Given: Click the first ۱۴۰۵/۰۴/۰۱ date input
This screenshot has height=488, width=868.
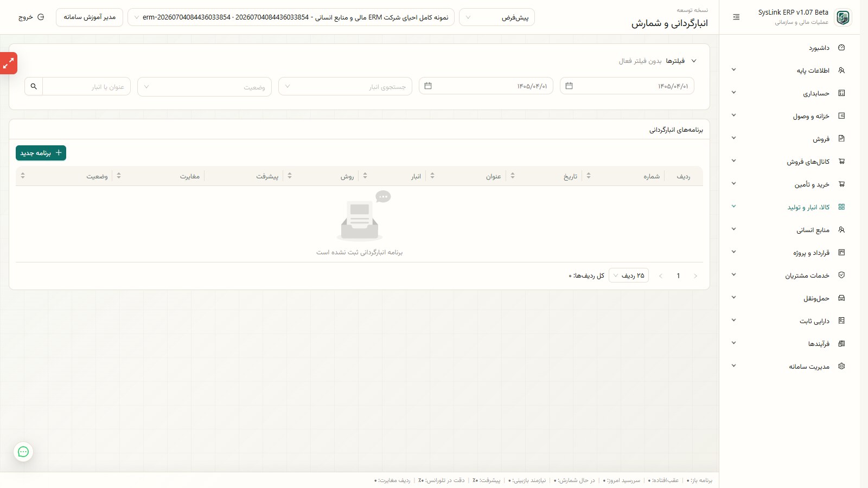Looking at the screenshot, I should click(x=627, y=86).
